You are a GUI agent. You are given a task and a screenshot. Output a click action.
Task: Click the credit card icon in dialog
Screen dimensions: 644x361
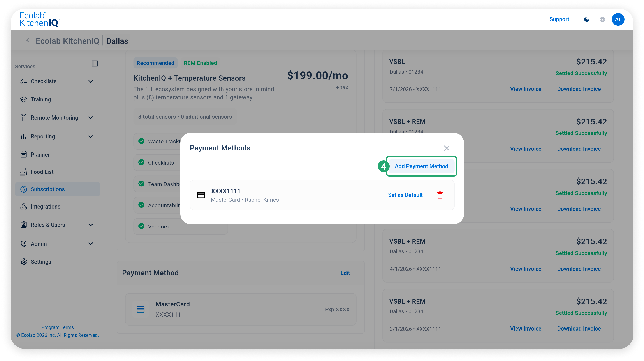tap(201, 195)
